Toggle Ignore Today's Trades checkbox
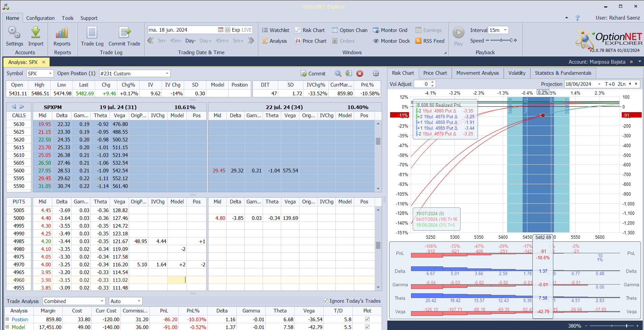The height and width of the screenshot is (330, 644). [326, 301]
